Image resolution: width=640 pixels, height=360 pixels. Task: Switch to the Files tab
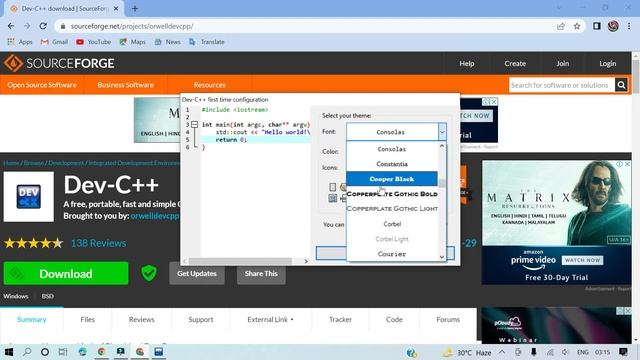click(x=87, y=320)
